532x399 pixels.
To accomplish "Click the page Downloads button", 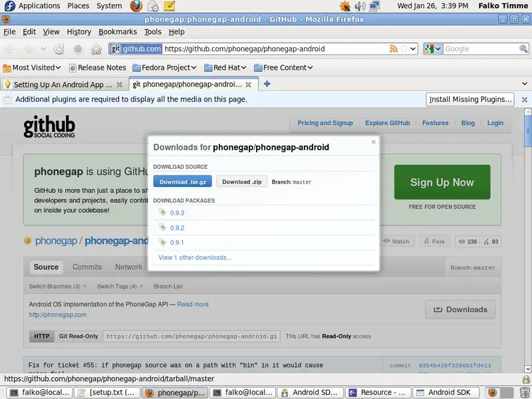I will tap(460, 309).
